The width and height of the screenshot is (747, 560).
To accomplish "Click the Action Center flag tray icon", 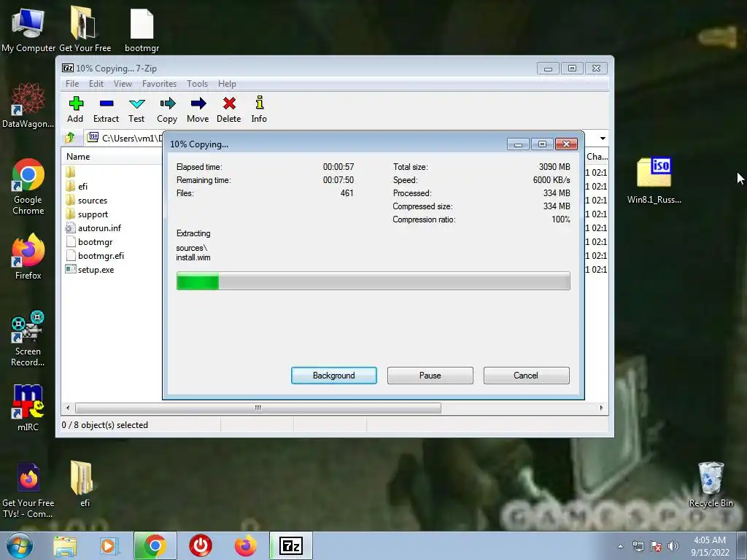I will [x=656, y=546].
